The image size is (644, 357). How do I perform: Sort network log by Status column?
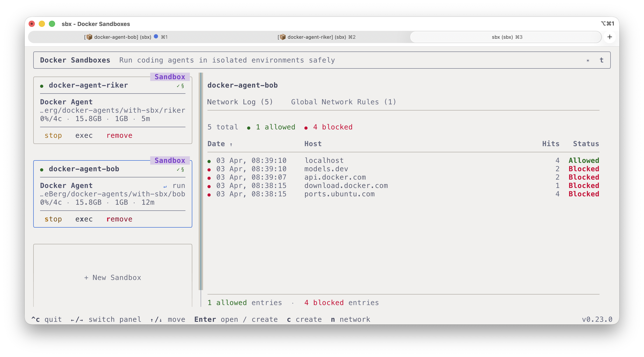586,144
